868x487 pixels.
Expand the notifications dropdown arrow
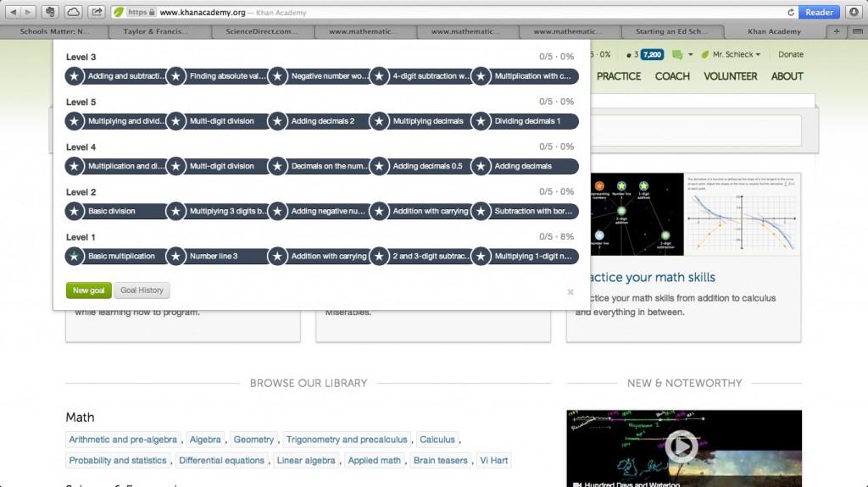(x=690, y=54)
